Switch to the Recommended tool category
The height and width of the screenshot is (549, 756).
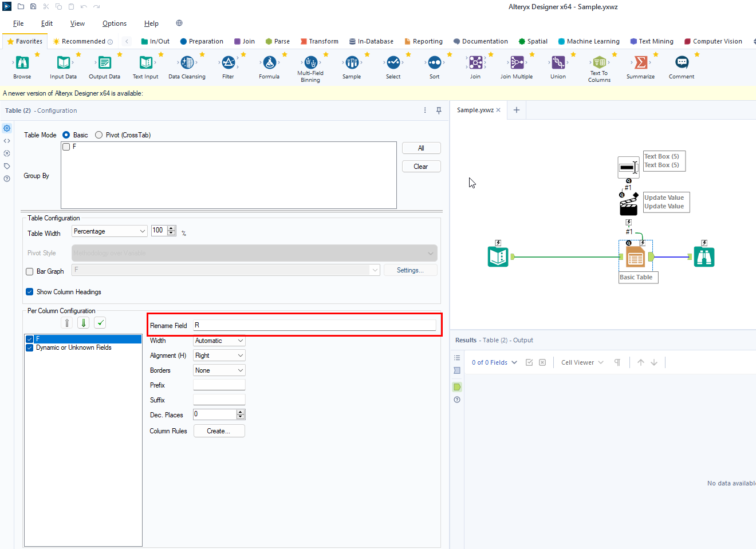tap(82, 41)
